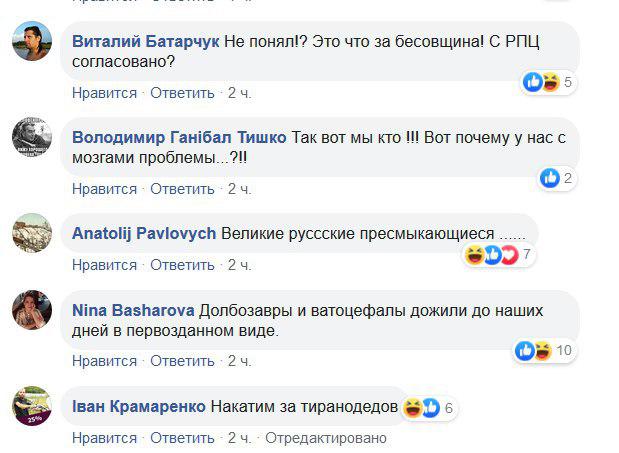Open Виталий Батарчук's profile picture
This screenshot has width=619, height=453.
click(32, 44)
